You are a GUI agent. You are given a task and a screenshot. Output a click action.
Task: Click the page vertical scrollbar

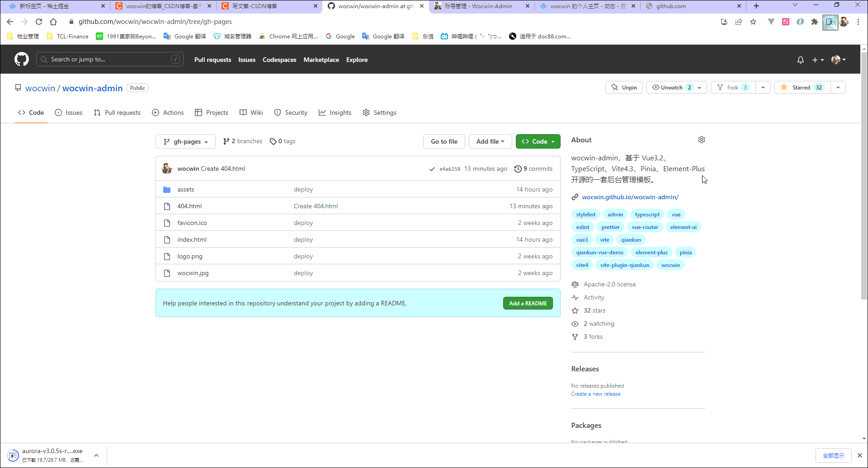pyautogui.click(x=864, y=176)
